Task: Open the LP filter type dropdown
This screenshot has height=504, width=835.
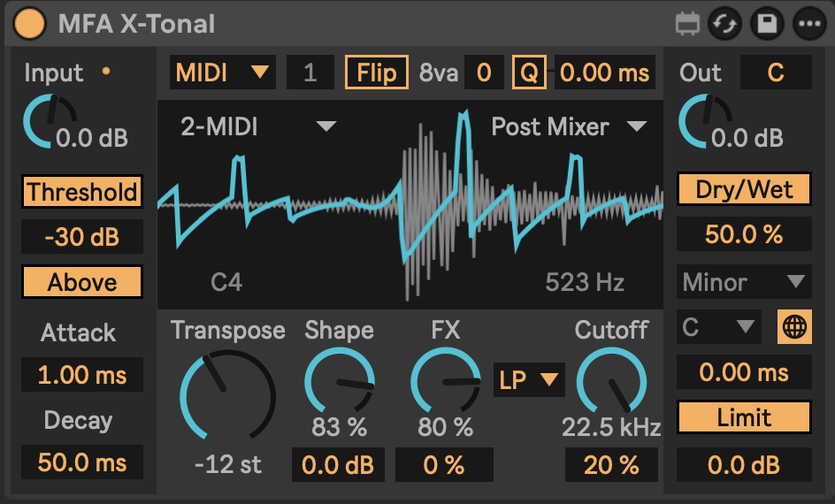Action: click(x=529, y=380)
